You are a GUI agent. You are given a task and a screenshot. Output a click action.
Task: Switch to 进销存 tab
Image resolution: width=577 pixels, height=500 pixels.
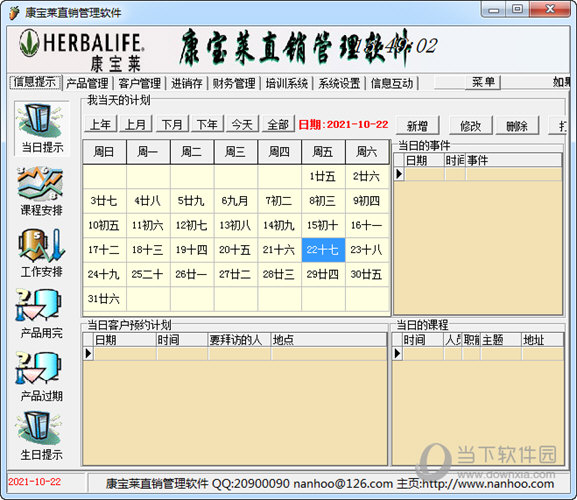[187, 84]
